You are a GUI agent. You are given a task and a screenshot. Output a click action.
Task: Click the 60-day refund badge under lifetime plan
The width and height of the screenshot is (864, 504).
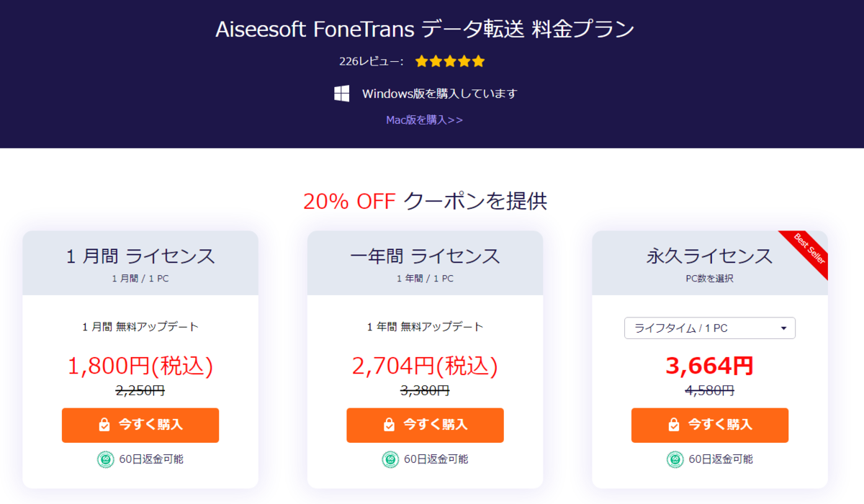[675, 459]
